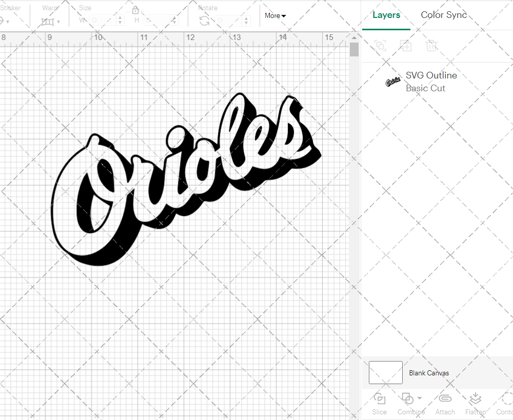513x420 pixels.
Task: Click the duplicate layer icon
Action: tap(380, 46)
